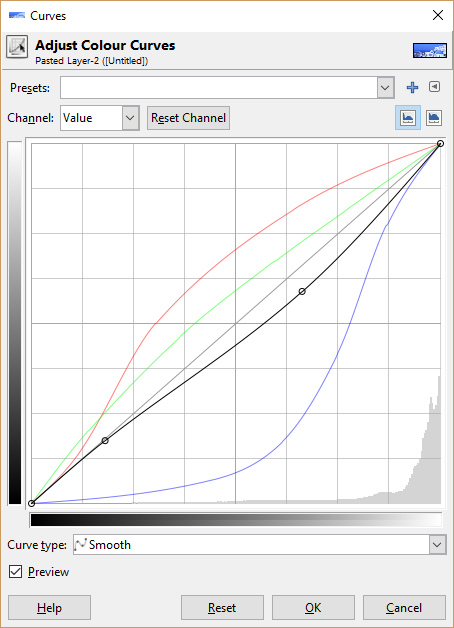This screenshot has height=628, width=454.
Task: Toggle the Preview checkbox
Action: click(x=16, y=572)
